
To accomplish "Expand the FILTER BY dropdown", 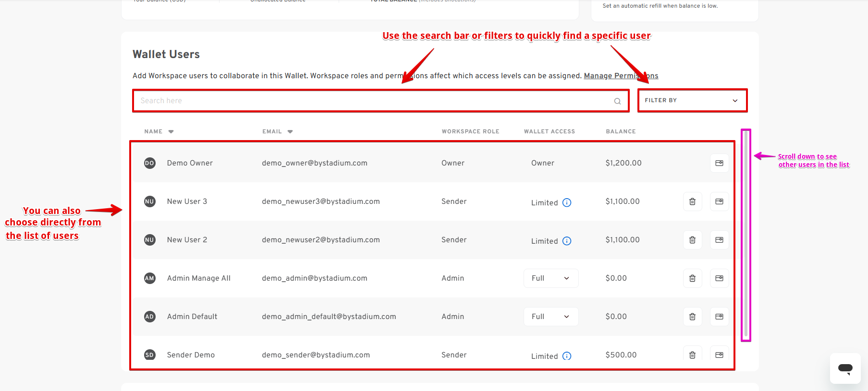I will [x=692, y=100].
